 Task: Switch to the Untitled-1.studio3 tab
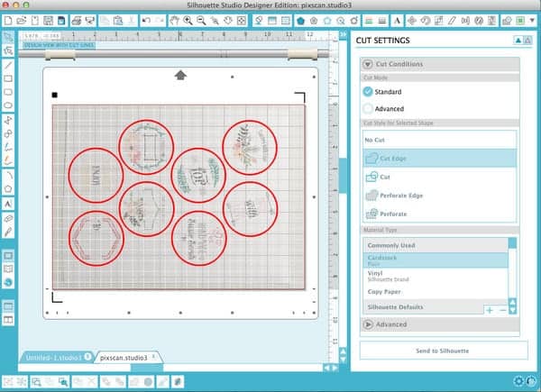[x=54, y=358]
